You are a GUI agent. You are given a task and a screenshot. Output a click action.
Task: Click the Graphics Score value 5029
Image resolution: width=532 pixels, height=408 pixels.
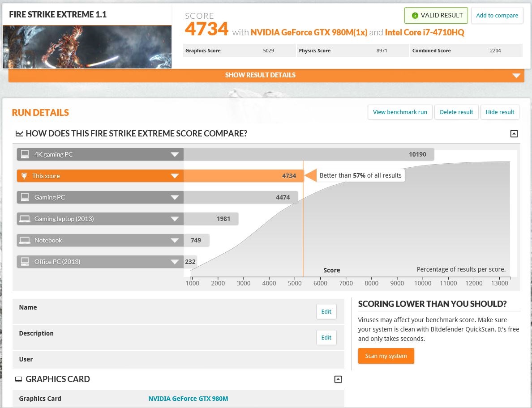click(x=268, y=51)
